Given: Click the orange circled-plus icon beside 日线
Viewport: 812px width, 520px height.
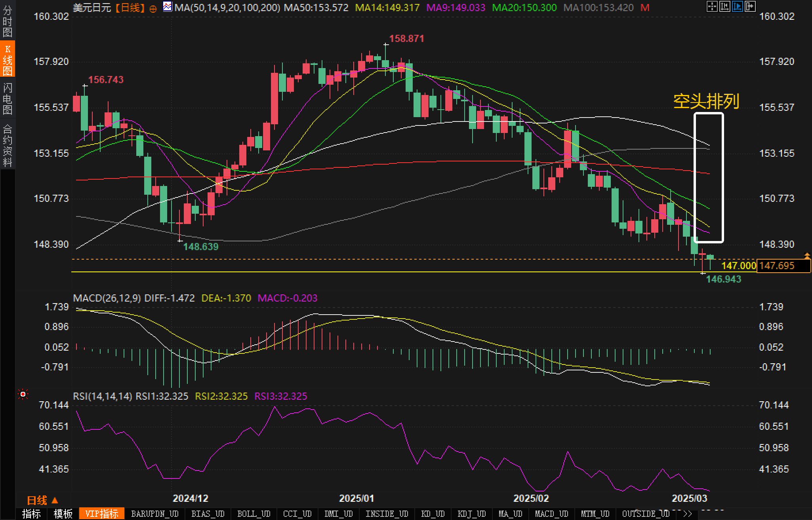Looking at the screenshot, I should coord(153,8).
